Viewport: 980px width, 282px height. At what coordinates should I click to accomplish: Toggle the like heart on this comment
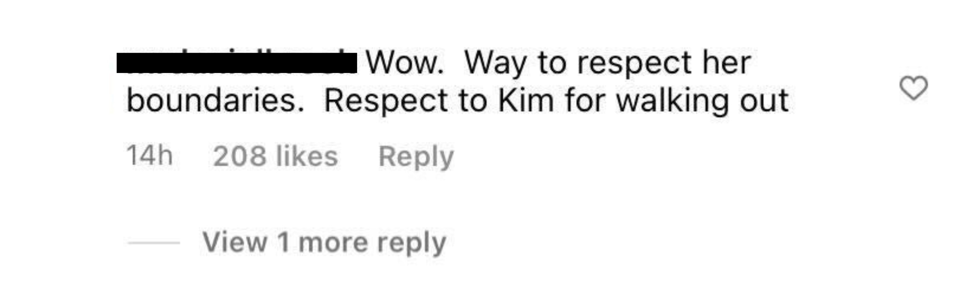(x=913, y=88)
